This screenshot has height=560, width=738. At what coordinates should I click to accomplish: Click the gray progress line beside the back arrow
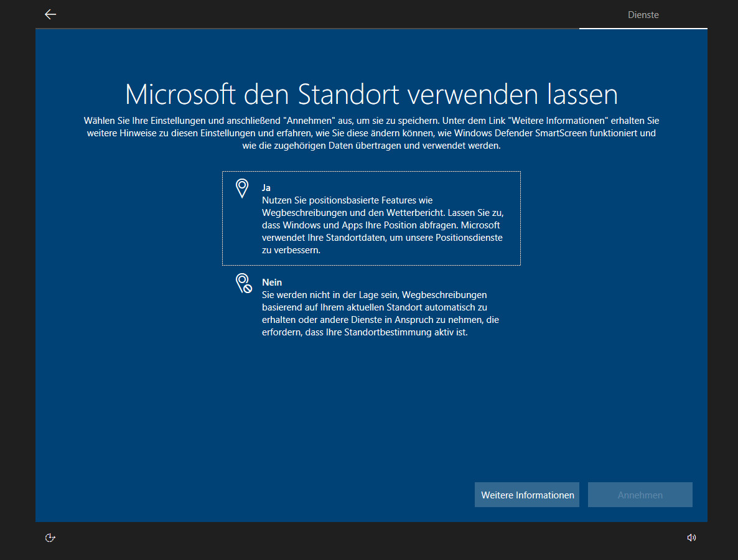[307, 28]
